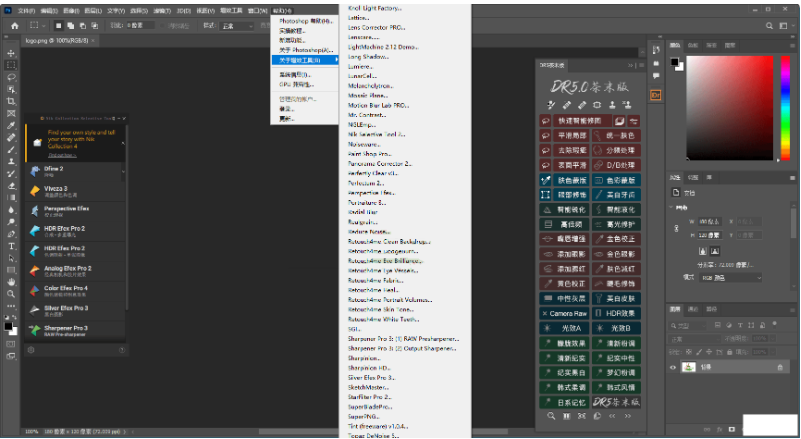This screenshot has width=801, height=439.
Task: Click the Home icon in options bar
Action: click(x=15, y=26)
